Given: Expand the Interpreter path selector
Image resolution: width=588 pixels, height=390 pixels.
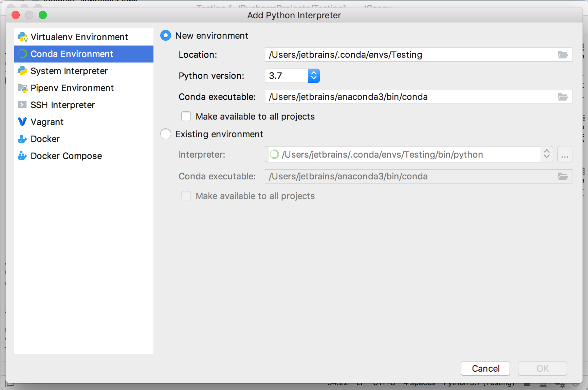Looking at the screenshot, I should tap(547, 154).
